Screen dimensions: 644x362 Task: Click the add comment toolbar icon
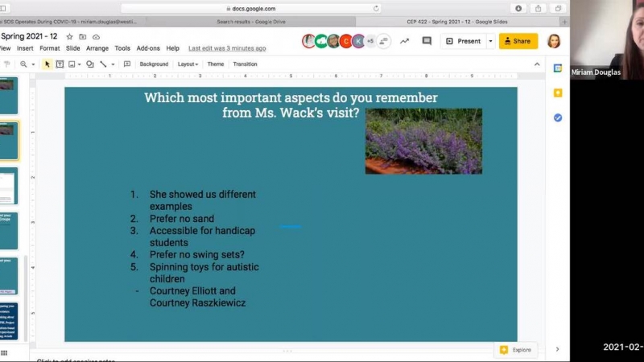pyautogui.click(x=126, y=64)
